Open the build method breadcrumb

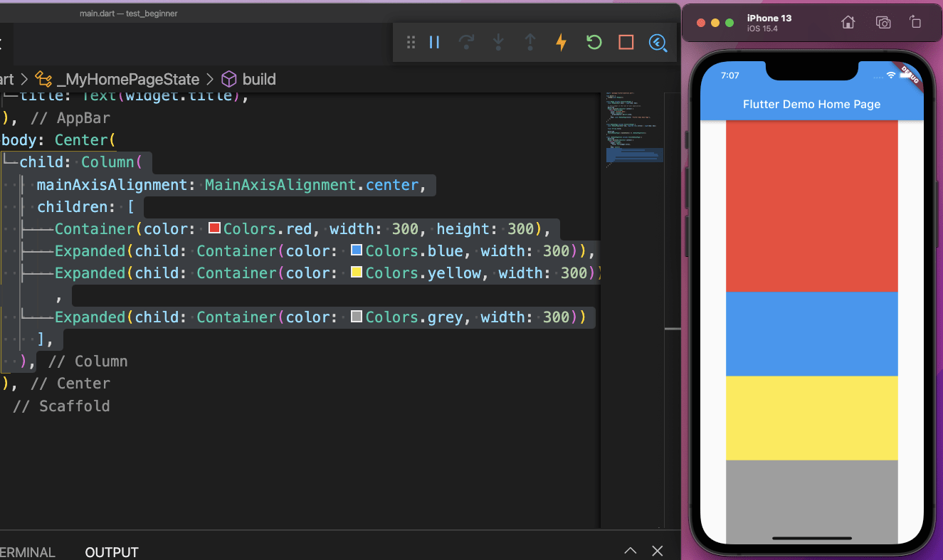249,79
